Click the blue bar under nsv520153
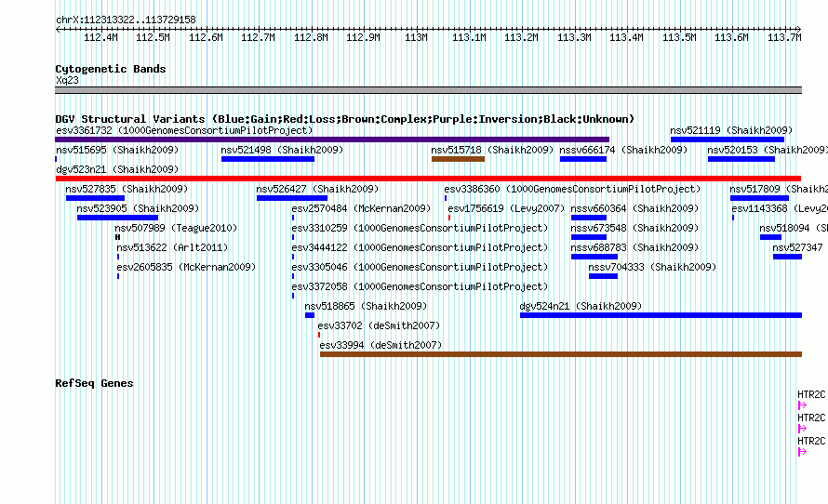 [741, 159]
